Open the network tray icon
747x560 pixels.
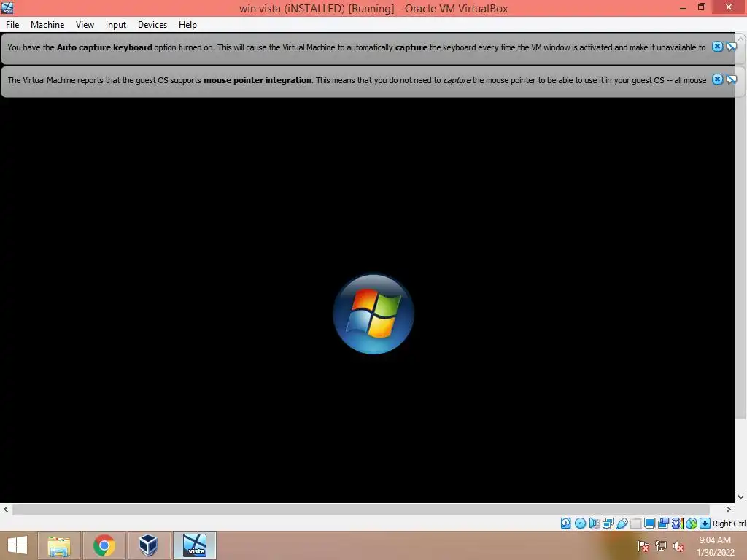[661, 545]
